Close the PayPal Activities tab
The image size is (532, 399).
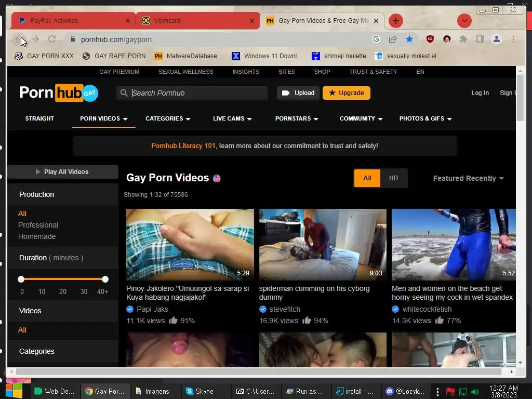click(128, 21)
